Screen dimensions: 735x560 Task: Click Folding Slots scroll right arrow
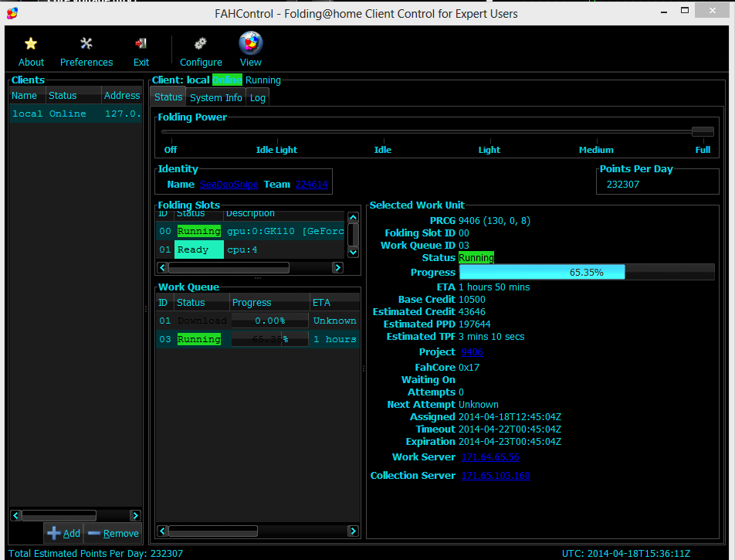[337, 267]
